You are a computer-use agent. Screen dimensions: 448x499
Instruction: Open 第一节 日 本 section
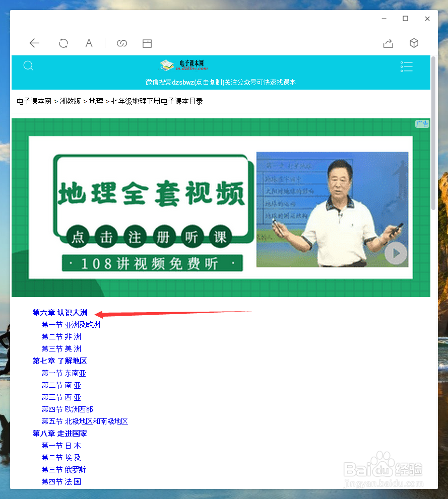[x=61, y=446]
